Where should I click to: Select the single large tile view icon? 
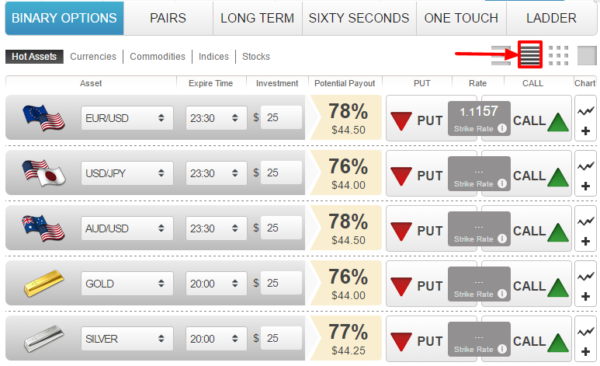(x=587, y=56)
